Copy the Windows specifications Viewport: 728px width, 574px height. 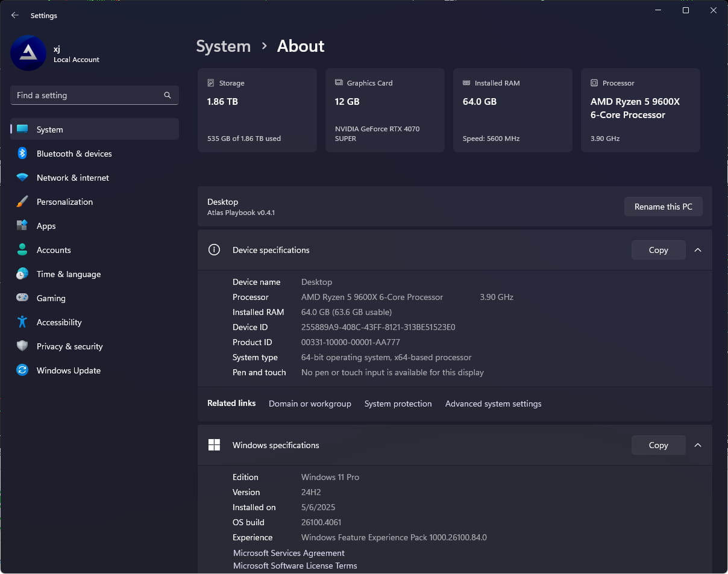click(x=658, y=445)
